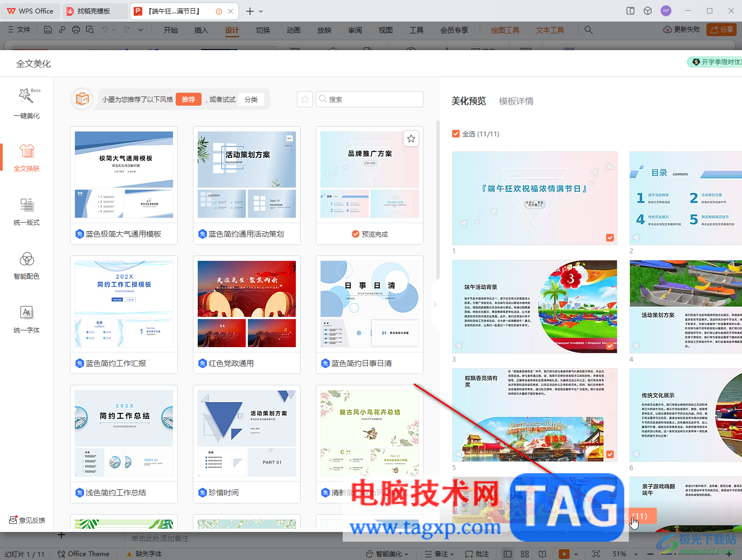Click the 开学季限时优惠 promo banner

[716, 62]
